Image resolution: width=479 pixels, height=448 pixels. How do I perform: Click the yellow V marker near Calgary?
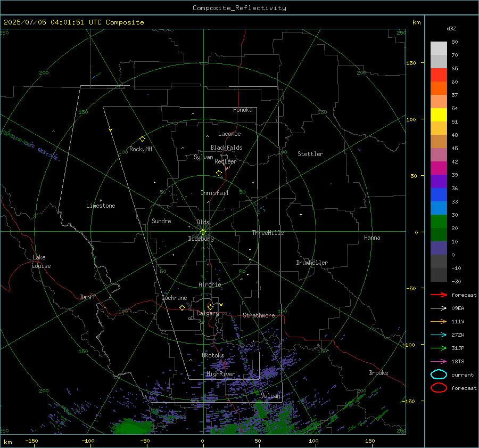221,305
